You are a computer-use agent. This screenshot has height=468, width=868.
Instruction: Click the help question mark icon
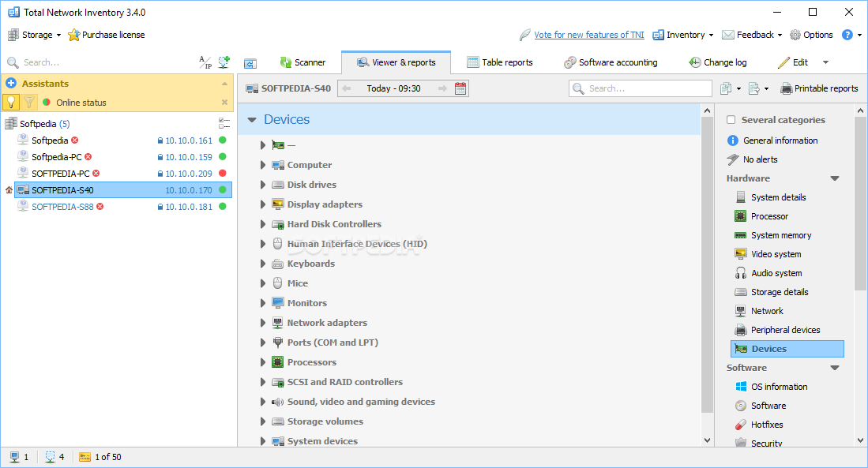click(847, 35)
